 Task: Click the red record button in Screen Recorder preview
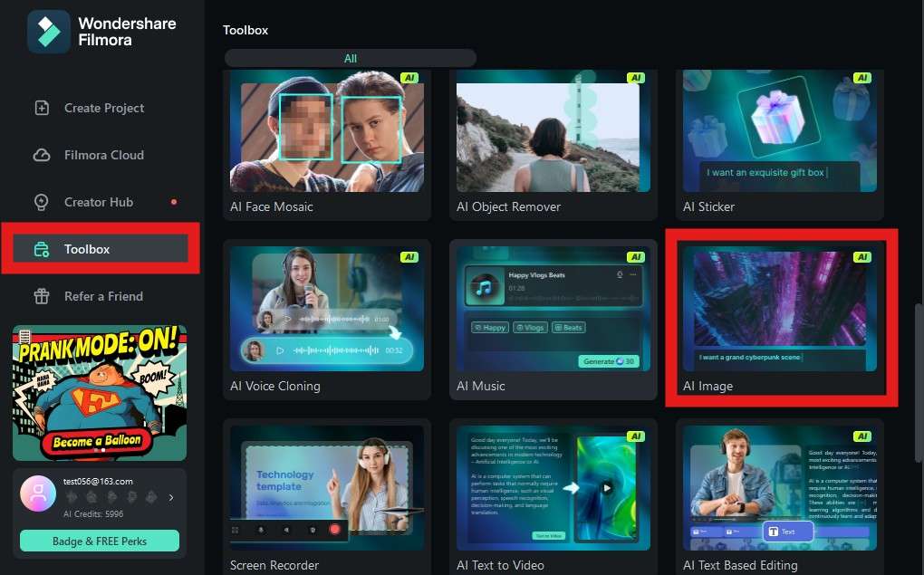click(334, 529)
